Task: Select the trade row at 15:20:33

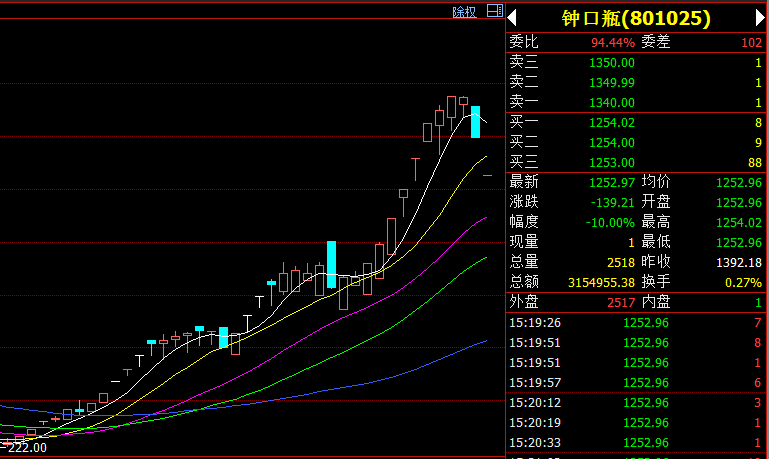Action: 636,443
